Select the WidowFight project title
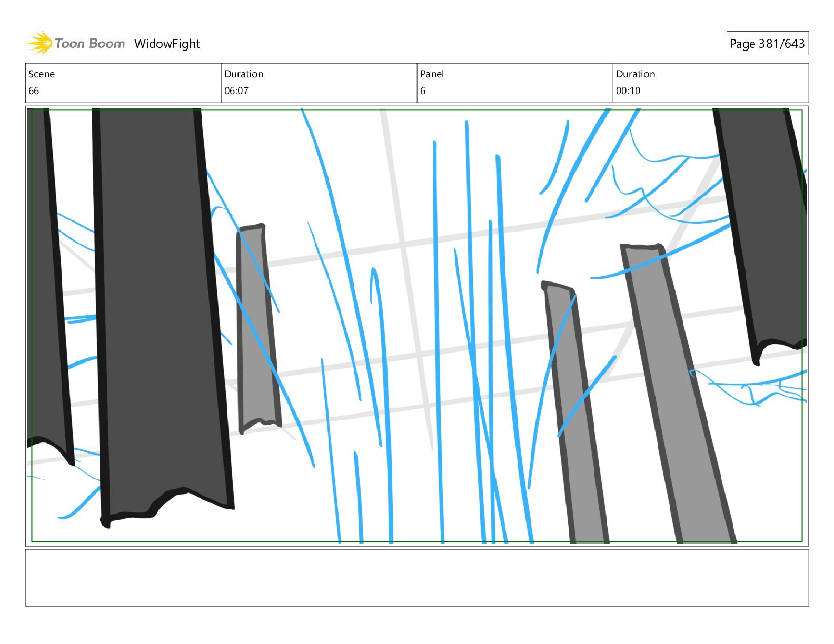 167,44
